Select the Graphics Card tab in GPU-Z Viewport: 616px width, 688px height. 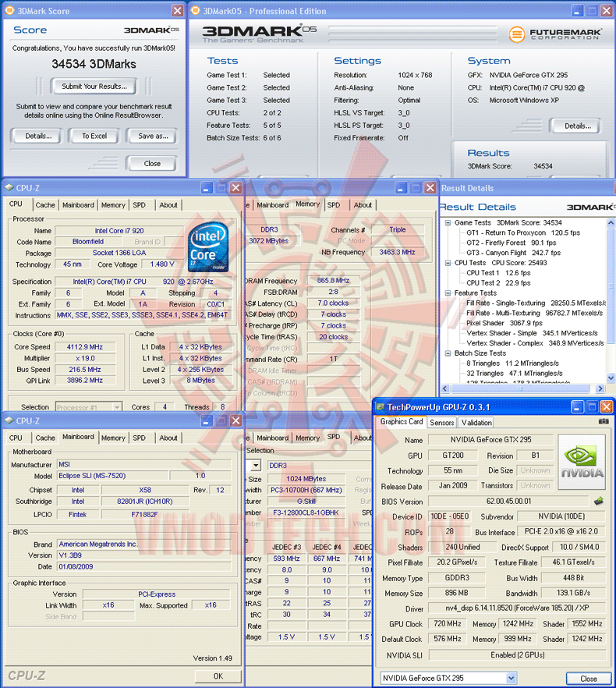click(x=402, y=422)
